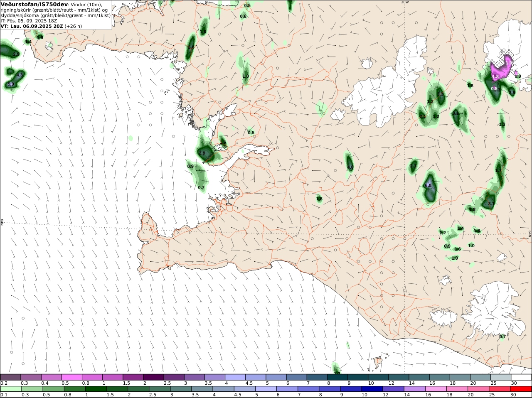Pick the 0.1 palest green swatch in the lower rain scale

coord(11,389)
